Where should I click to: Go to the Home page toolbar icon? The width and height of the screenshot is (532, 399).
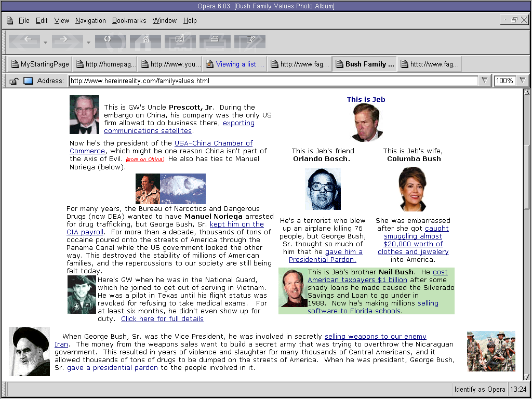click(x=145, y=42)
